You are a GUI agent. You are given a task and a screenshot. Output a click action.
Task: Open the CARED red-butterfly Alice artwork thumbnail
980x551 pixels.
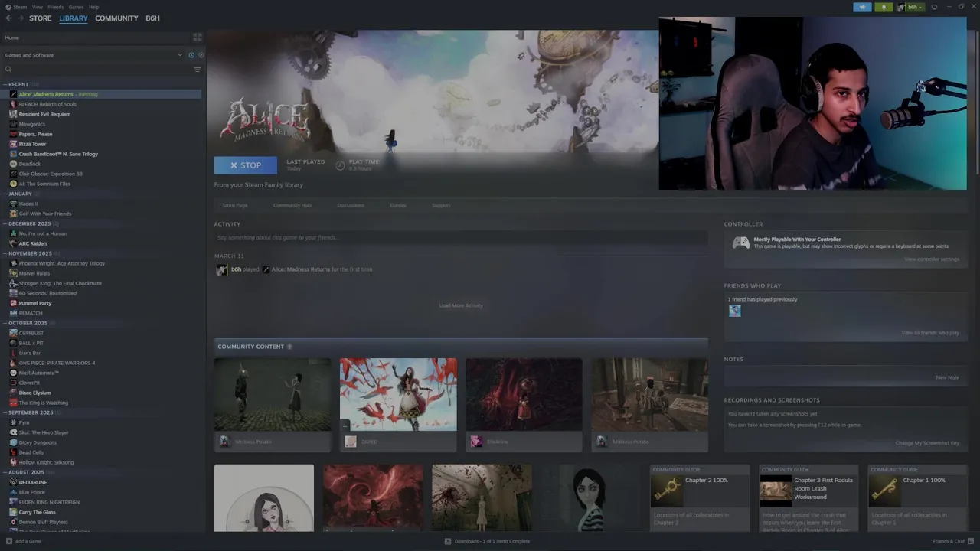pos(398,394)
